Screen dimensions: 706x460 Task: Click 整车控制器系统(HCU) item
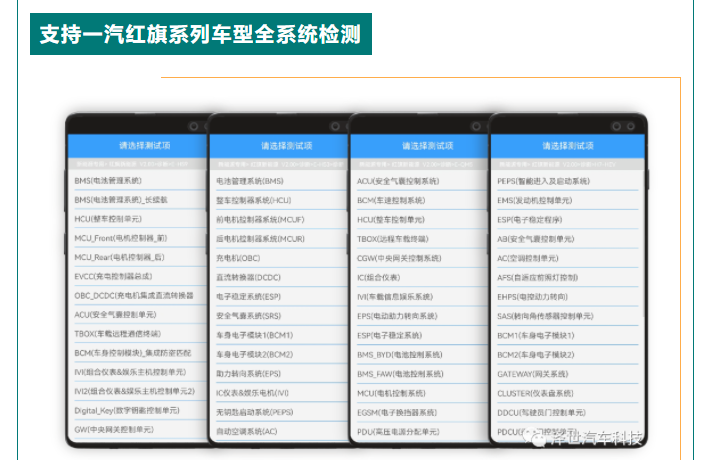pyautogui.click(x=279, y=200)
